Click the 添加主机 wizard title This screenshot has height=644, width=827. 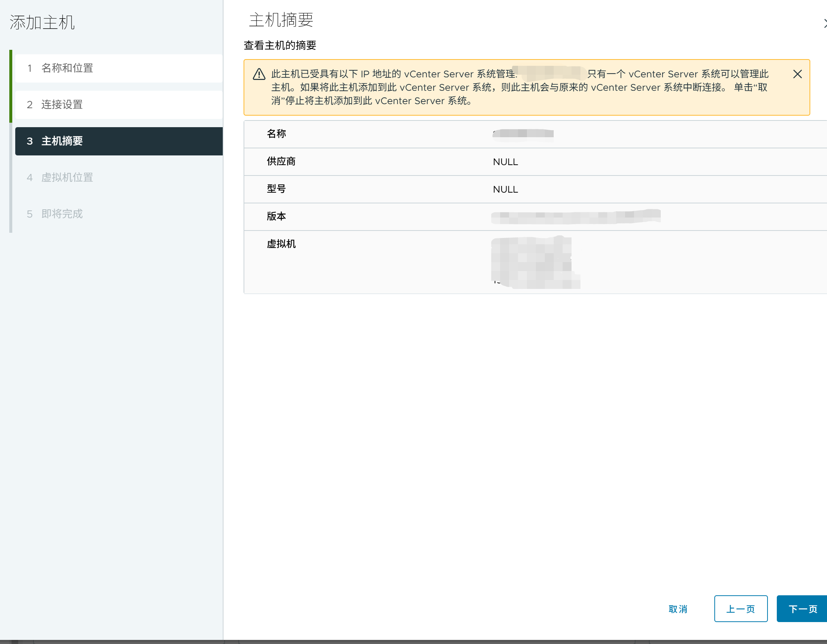(42, 22)
